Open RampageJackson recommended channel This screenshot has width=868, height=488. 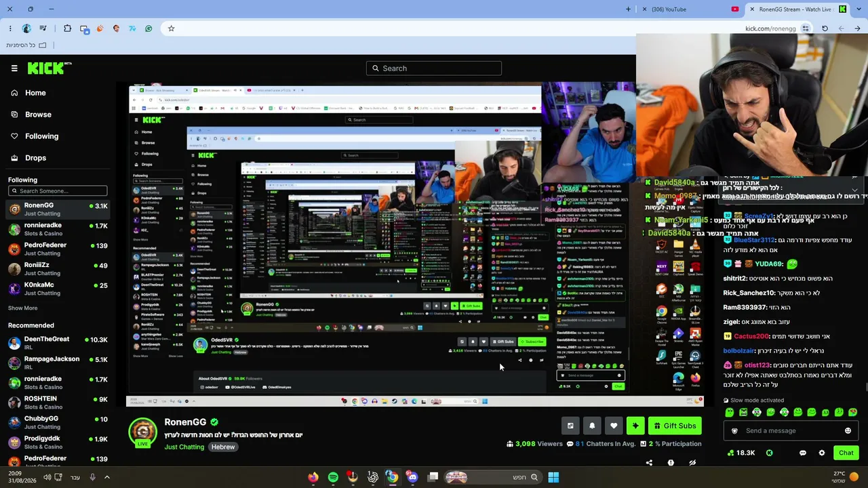click(58, 363)
